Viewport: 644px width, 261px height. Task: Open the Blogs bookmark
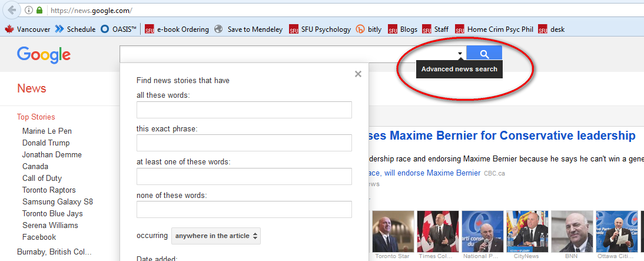pos(403,29)
